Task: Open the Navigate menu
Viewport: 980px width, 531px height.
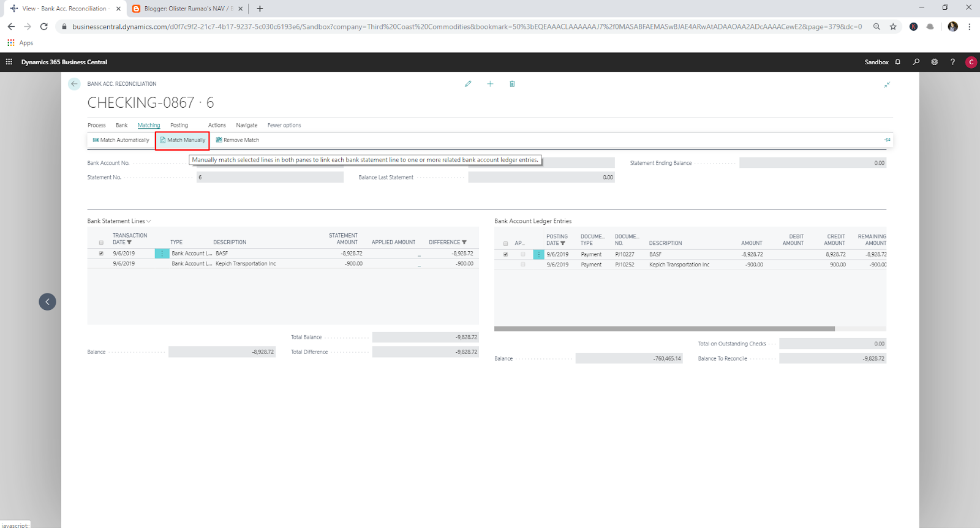Action: [247, 125]
